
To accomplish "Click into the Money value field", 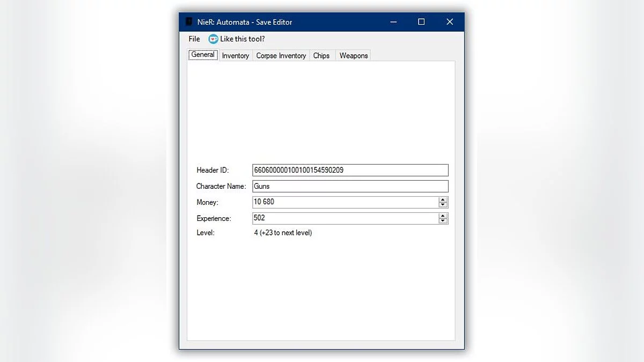I will tap(345, 202).
